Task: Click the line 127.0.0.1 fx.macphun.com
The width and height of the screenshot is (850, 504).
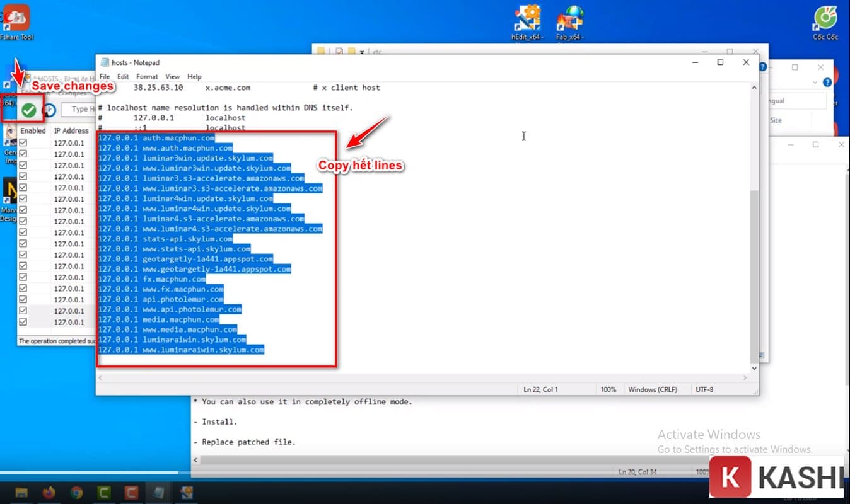Action: click(x=152, y=279)
